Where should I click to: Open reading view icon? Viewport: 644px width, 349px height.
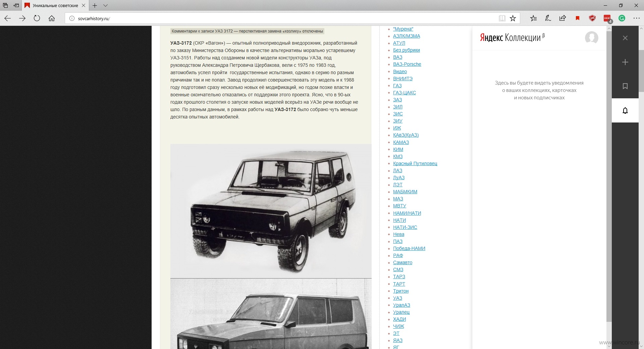[x=502, y=18]
